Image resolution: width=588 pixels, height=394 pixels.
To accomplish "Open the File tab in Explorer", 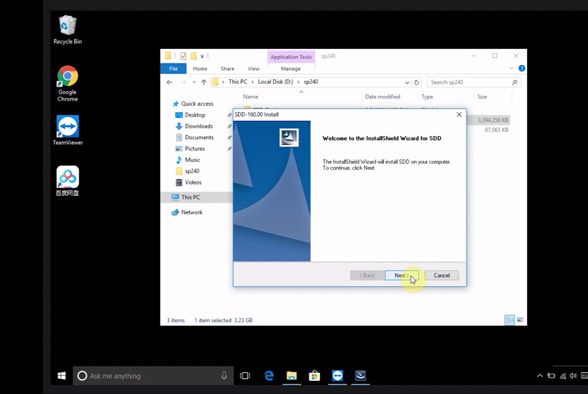I will 173,69.
